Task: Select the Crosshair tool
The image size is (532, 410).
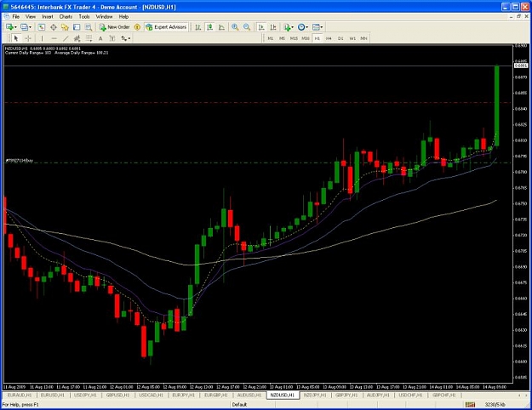Action: point(28,38)
